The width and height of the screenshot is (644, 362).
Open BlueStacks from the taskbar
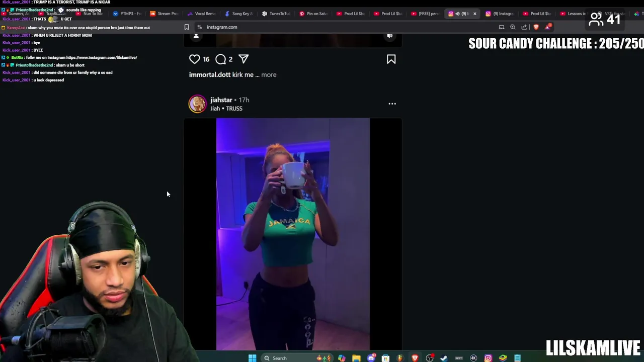pyautogui.click(x=503, y=358)
